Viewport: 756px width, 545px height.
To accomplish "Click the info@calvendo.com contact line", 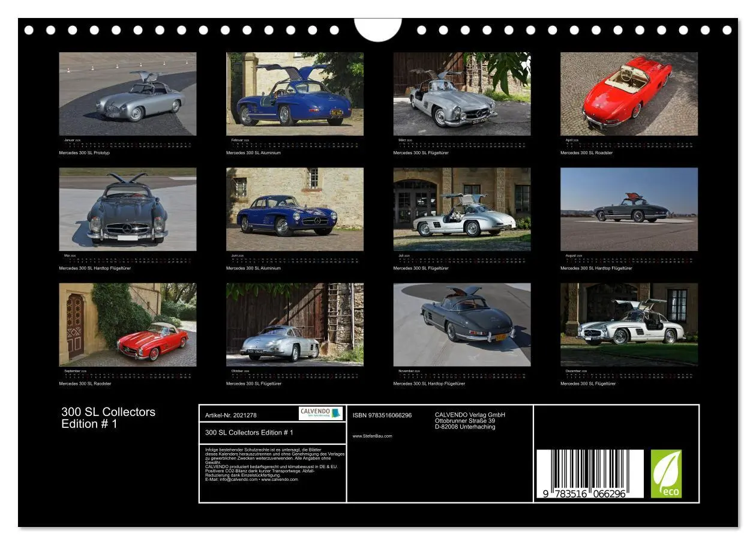I will (251, 480).
